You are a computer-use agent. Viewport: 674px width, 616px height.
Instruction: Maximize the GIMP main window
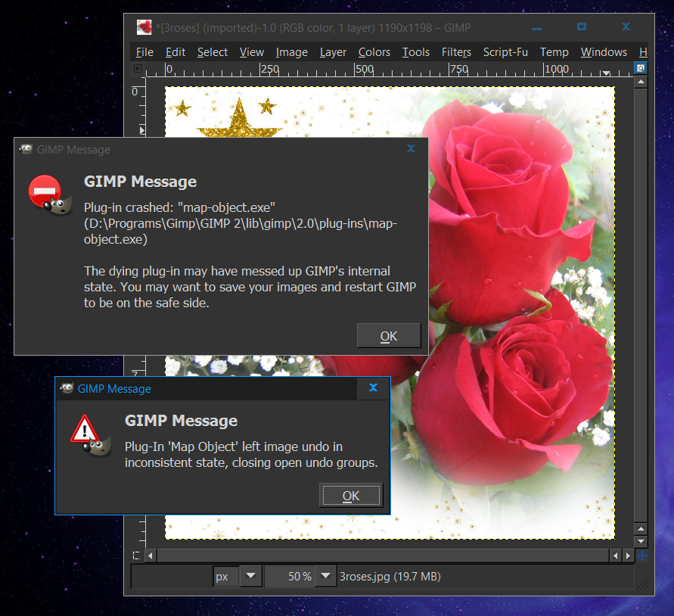pos(581,26)
